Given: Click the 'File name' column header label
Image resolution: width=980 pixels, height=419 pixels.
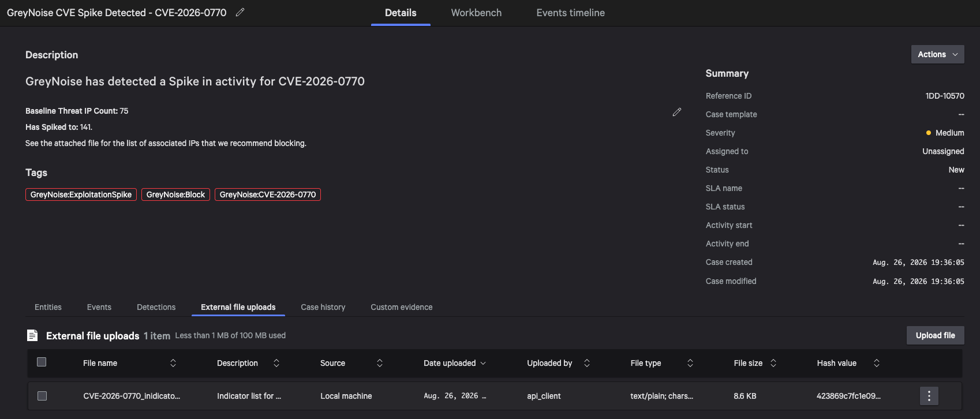Looking at the screenshot, I should (x=100, y=363).
